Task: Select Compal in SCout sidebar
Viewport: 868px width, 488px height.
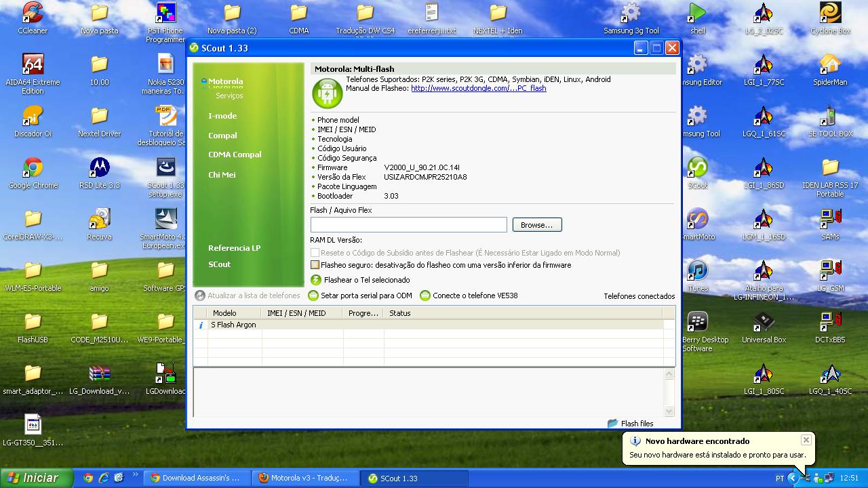Action: pyautogui.click(x=222, y=136)
